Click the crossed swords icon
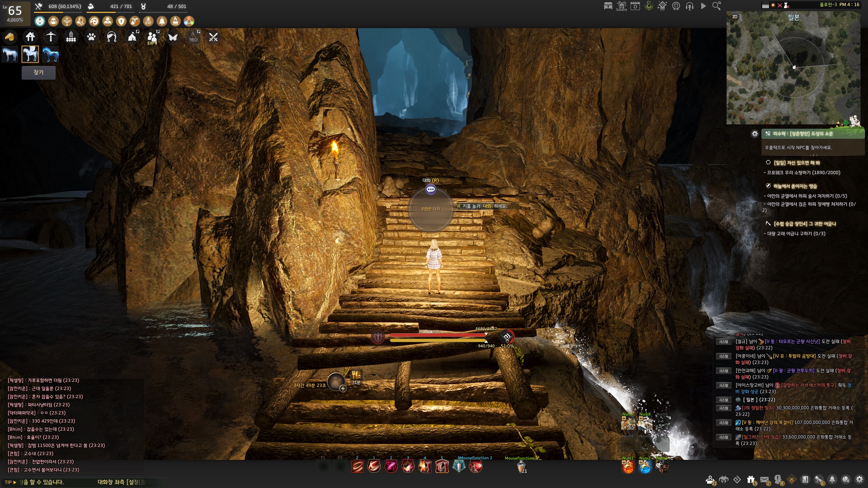This screenshot has height=488, width=868. (x=213, y=37)
